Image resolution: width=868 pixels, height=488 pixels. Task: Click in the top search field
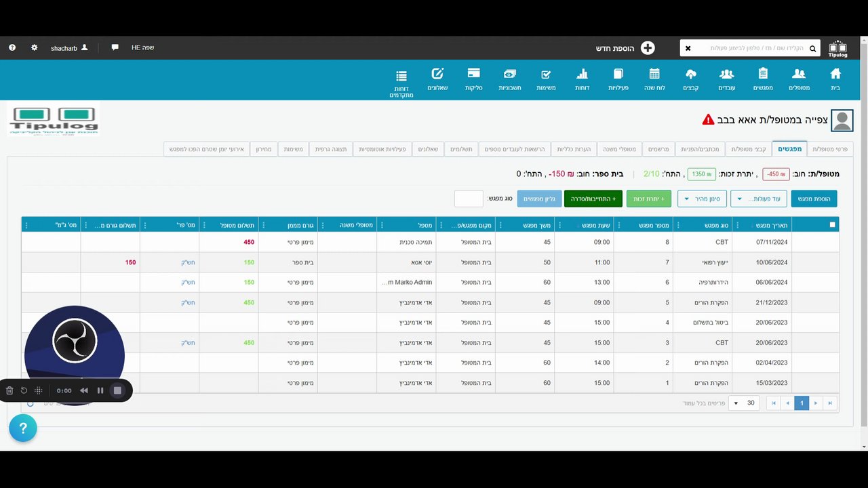749,49
